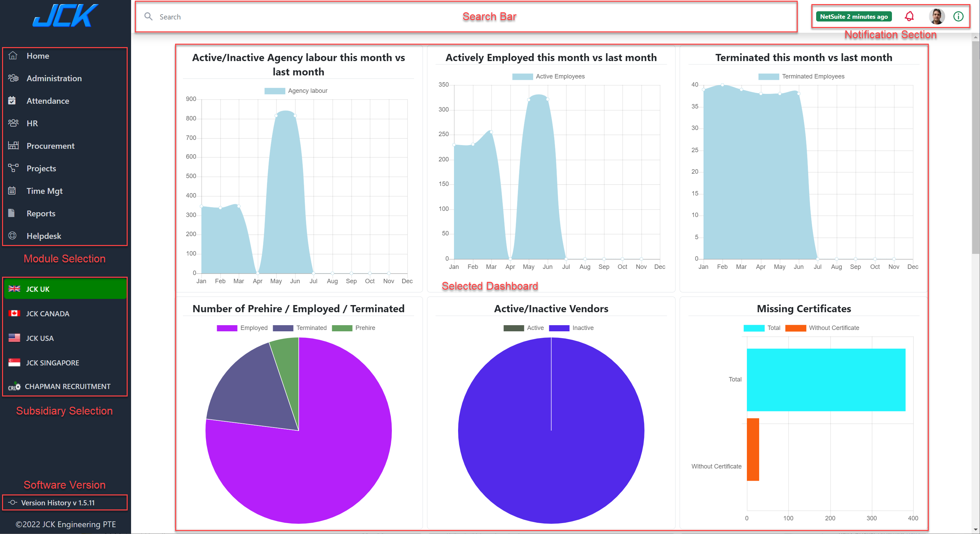
Task: Open the user profile avatar
Action: point(937,16)
